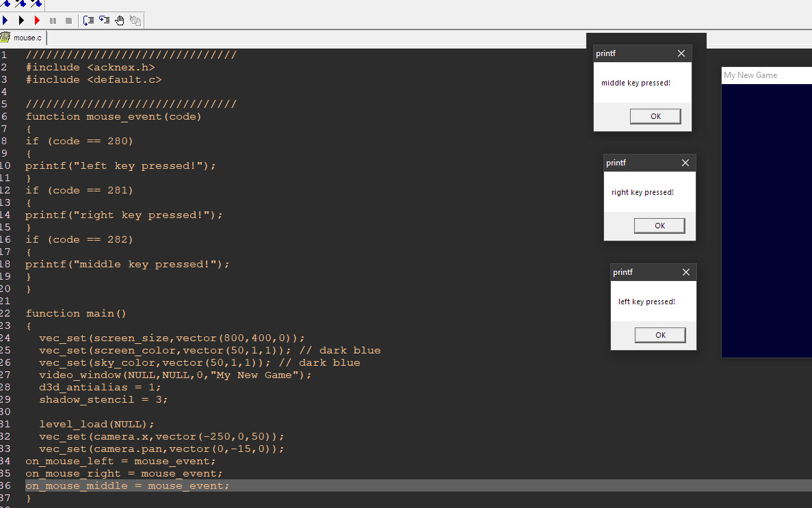Screen dimensions: 812x508
Task: Click the 'd3d_antialias = 1;' line
Action: pyautogui.click(x=100, y=388)
